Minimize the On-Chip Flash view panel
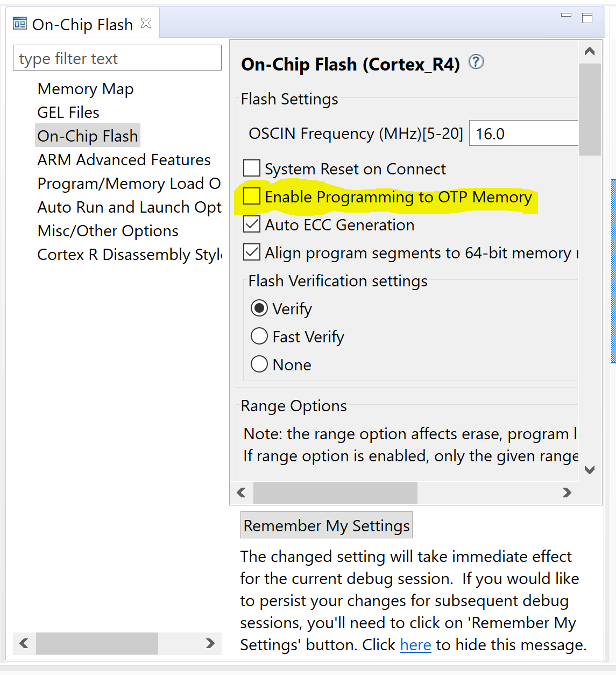This screenshot has width=616, height=675. pyautogui.click(x=566, y=16)
